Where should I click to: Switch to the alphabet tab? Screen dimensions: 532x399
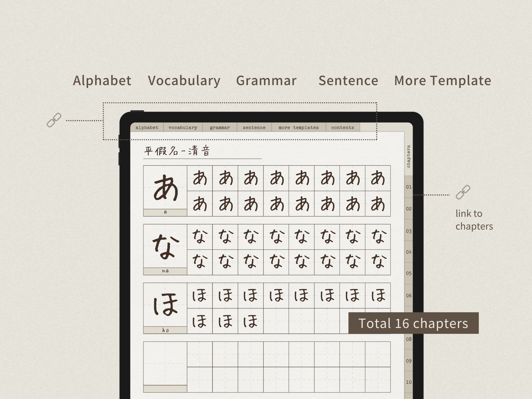tap(147, 128)
